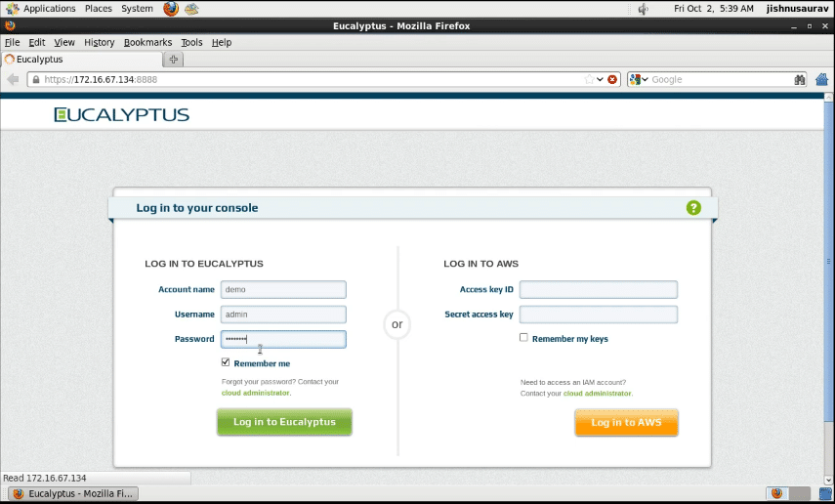Click the green help question mark icon
The width and height of the screenshot is (835, 504).
pyautogui.click(x=693, y=208)
